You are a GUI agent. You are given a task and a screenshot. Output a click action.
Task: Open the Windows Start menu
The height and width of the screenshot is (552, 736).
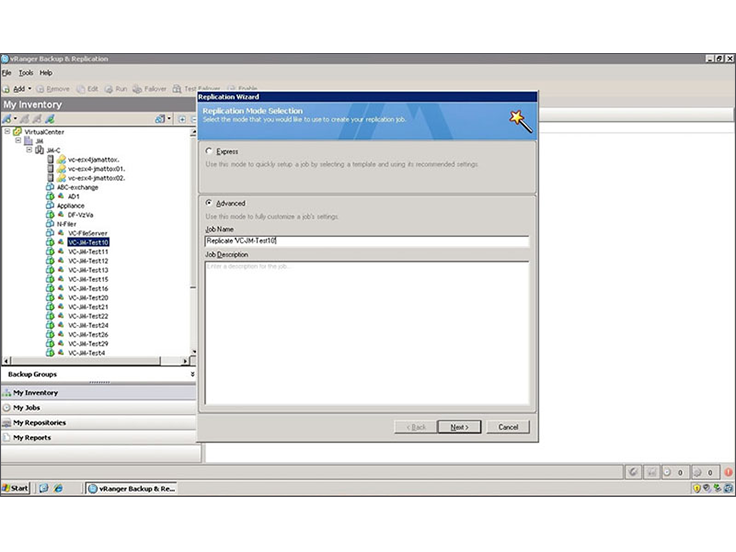coord(15,488)
